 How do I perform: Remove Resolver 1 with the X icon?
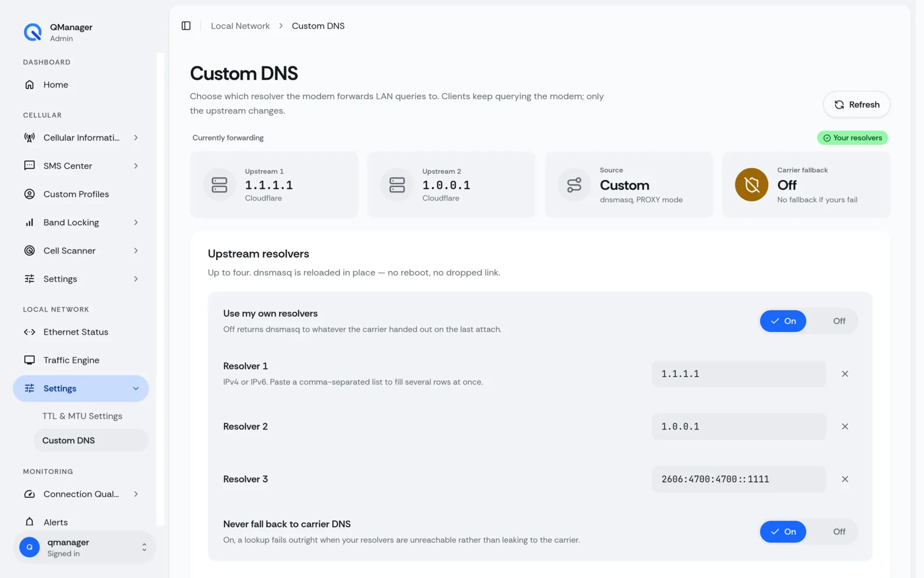[845, 374]
